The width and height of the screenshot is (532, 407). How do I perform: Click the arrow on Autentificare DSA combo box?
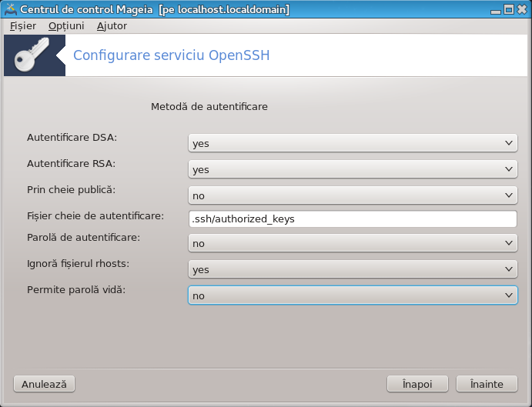click(x=509, y=143)
